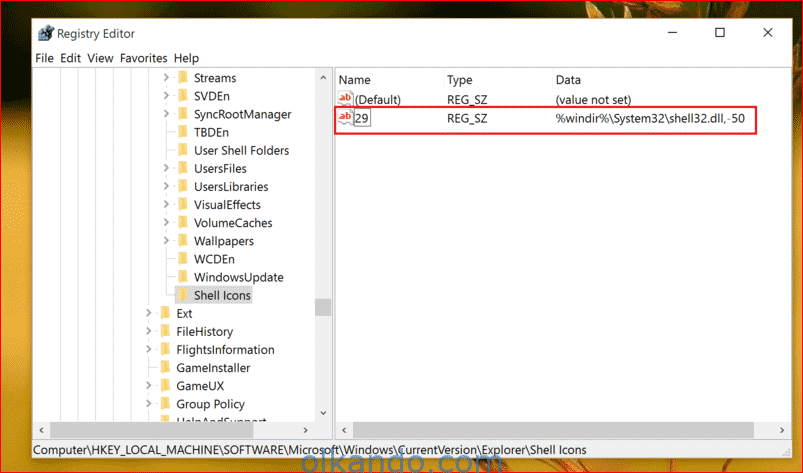The image size is (803, 473).
Task: Expand the Ext key
Action: click(149, 313)
